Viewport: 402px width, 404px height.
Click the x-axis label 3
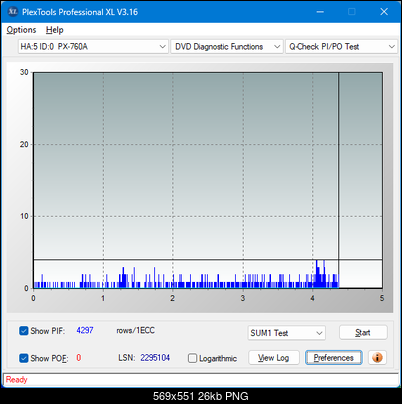(x=243, y=298)
